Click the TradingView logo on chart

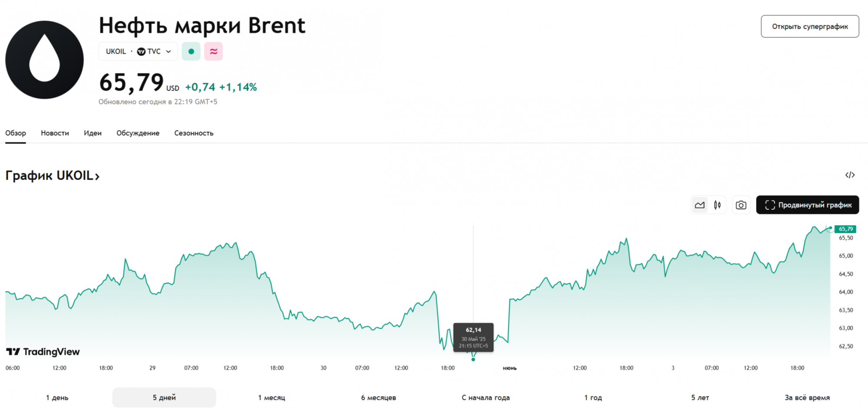(x=43, y=352)
